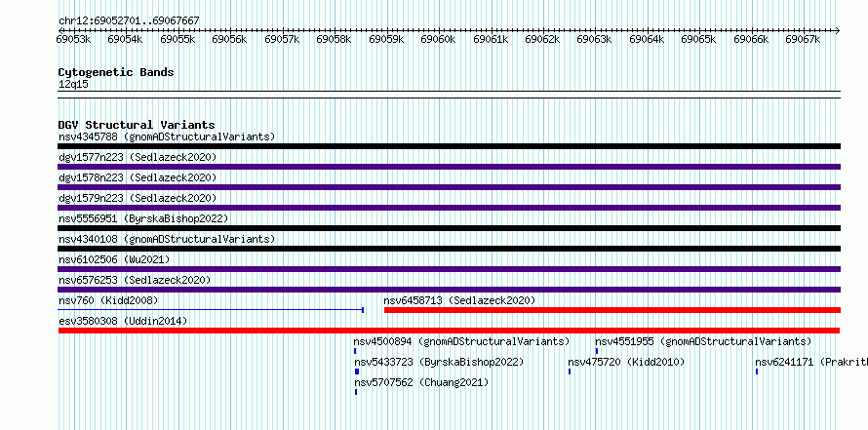Click the ruler's right arrowhead
Viewport: 868px width, 430px height.
(837, 30)
